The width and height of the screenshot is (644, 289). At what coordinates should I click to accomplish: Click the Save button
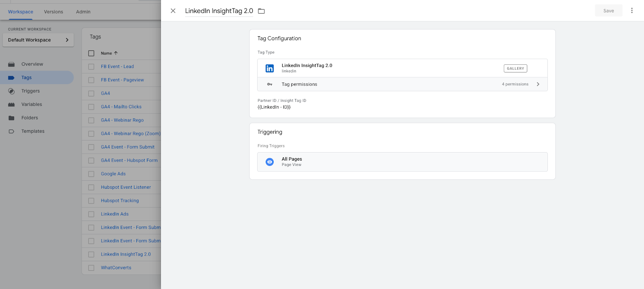(609, 11)
